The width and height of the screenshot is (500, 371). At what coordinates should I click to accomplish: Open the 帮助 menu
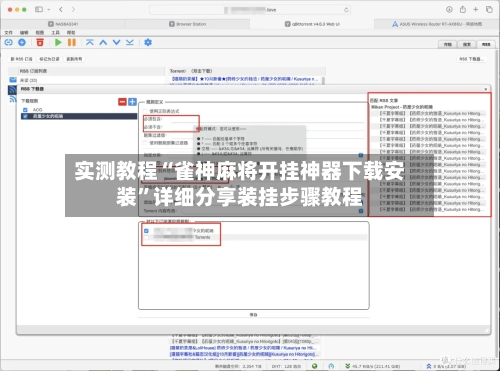71,32
